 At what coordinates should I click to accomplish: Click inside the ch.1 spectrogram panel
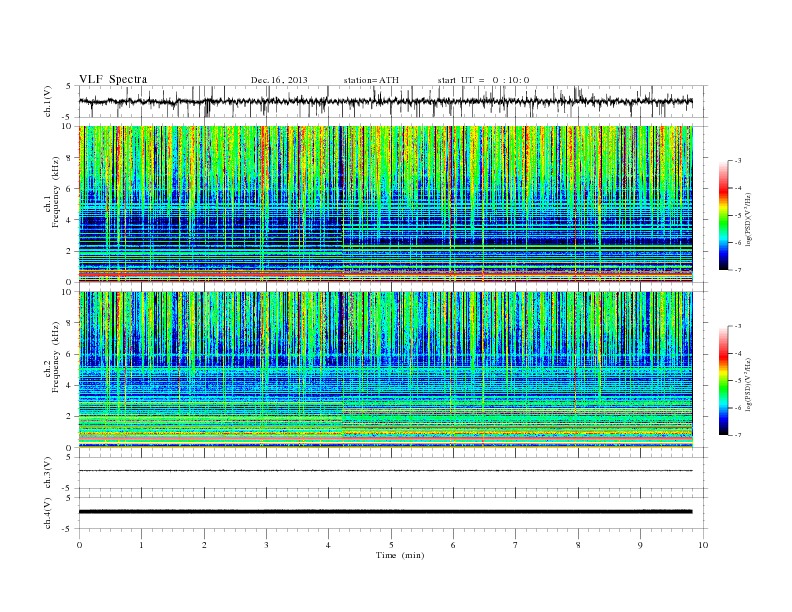click(385, 204)
